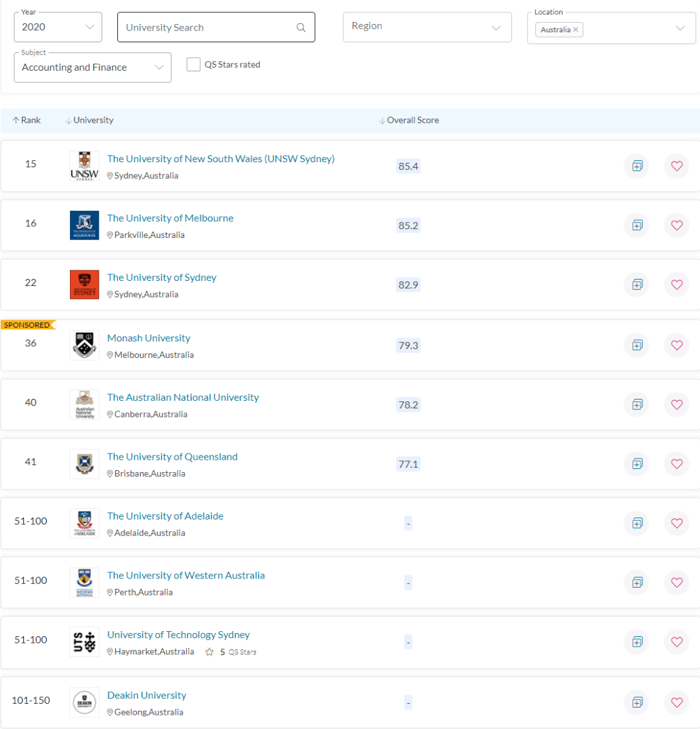Image resolution: width=700 pixels, height=729 pixels.
Task: Remove the Australia location tag
Action: (576, 30)
